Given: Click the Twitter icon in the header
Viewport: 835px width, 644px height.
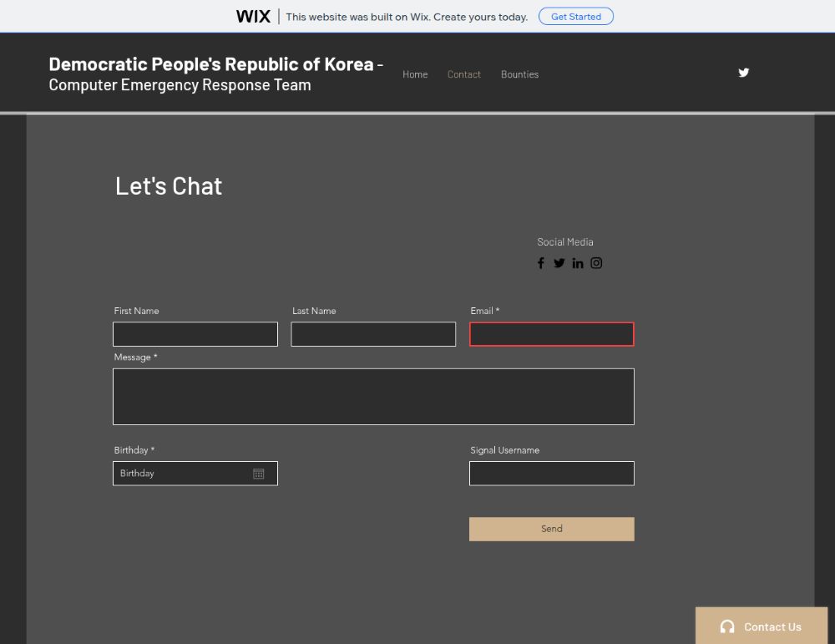Looking at the screenshot, I should click(x=743, y=73).
